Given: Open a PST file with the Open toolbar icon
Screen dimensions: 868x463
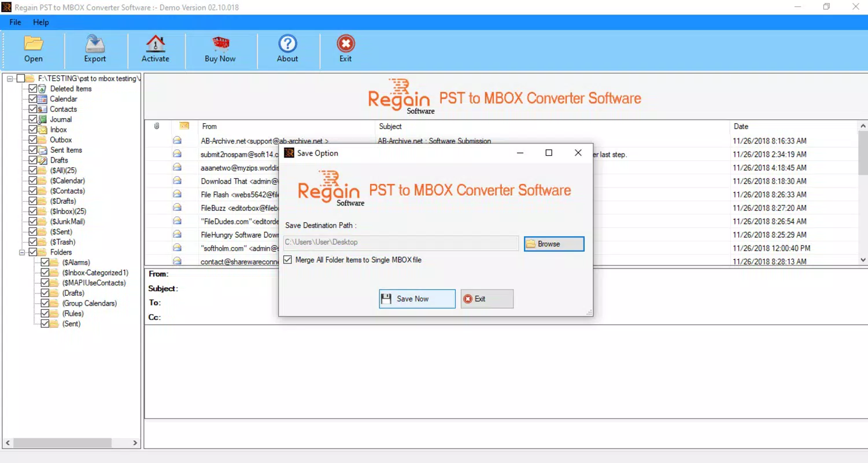Looking at the screenshot, I should pos(33,44).
